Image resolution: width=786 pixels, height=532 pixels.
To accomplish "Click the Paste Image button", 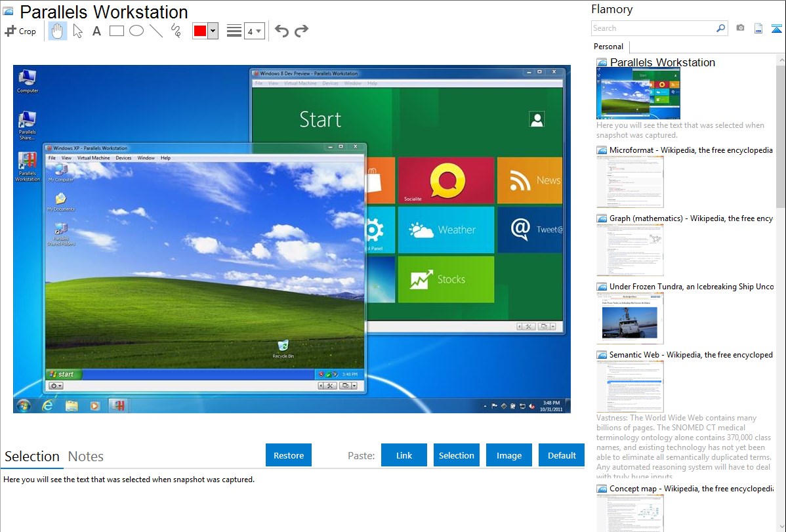I will (x=508, y=455).
